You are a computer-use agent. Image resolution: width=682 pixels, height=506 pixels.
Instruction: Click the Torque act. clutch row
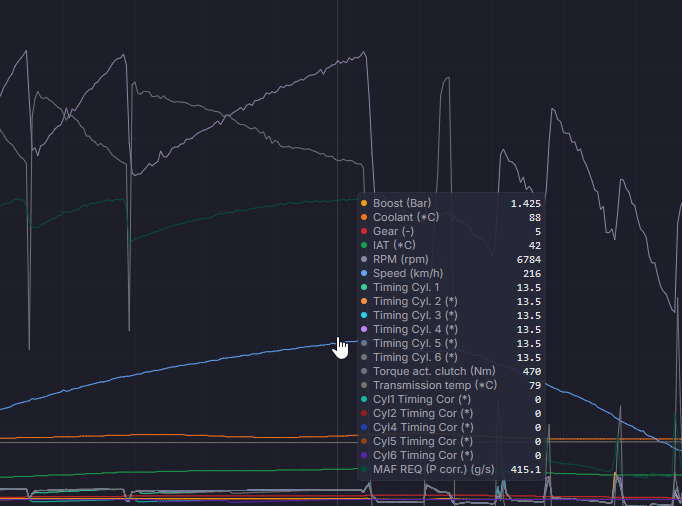click(451, 371)
